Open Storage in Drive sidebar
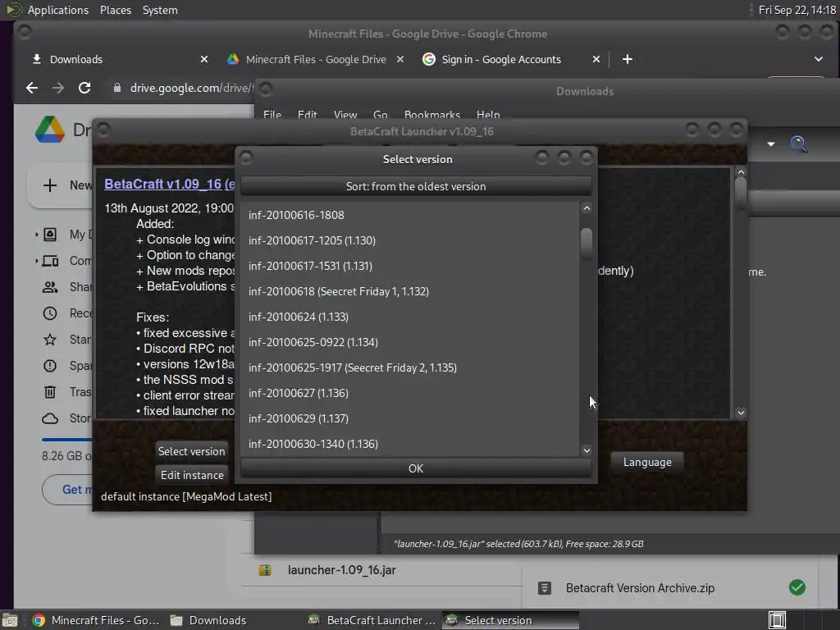 coord(66,418)
